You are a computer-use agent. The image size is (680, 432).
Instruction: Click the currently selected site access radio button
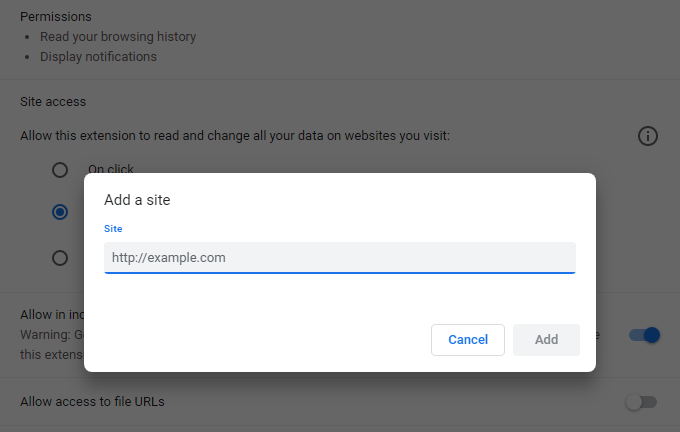pos(60,212)
